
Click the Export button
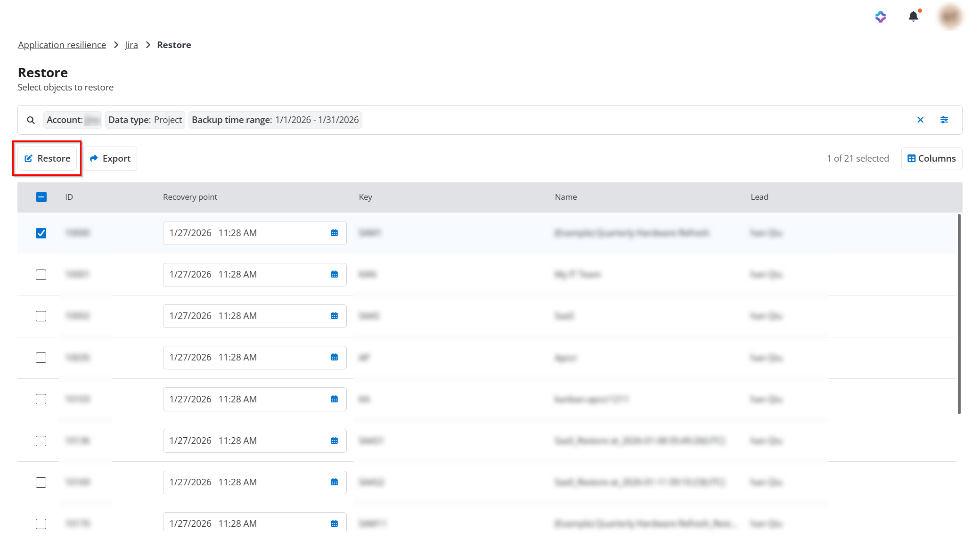click(x=110, y=158)
